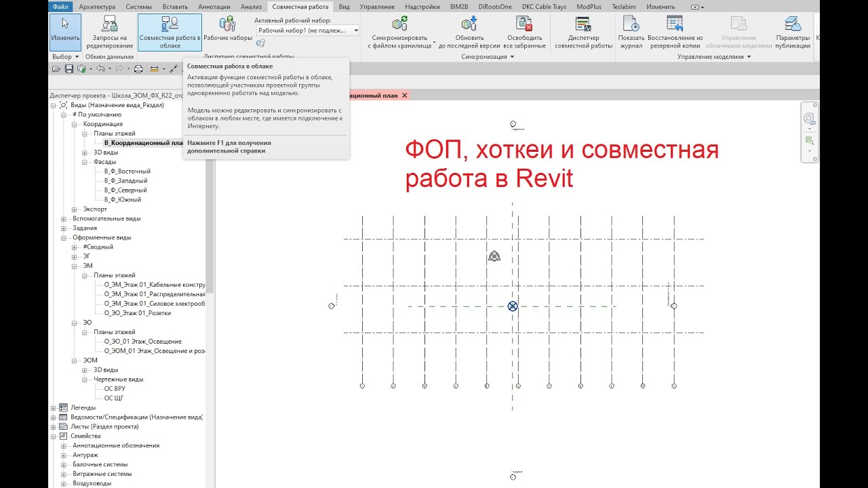Click the Undo arrow icon
This screenshot has width=868, height=488.
tap(100, 69)
